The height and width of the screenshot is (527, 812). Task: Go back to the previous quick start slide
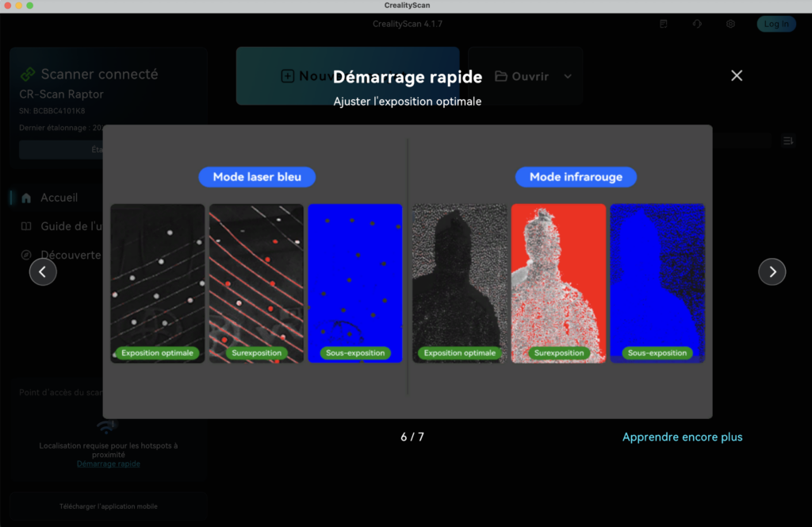click(x=43, y=271)
